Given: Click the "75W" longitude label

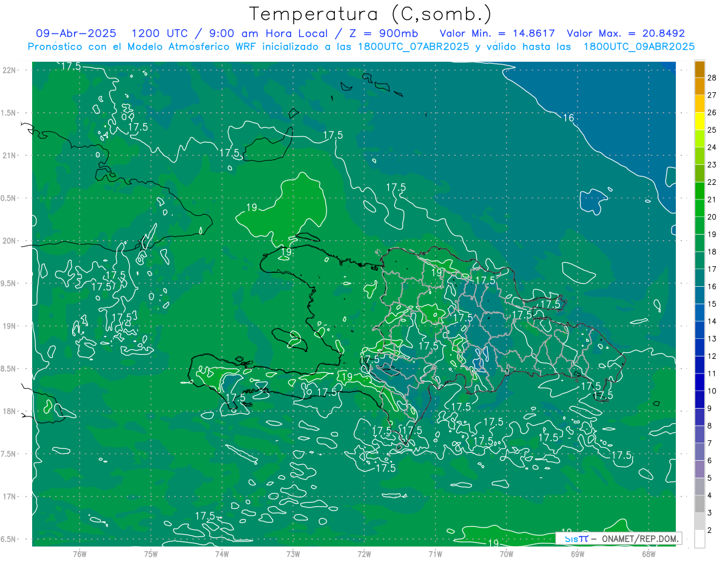Looking at the screenshot, I should [x=151, y=554].
